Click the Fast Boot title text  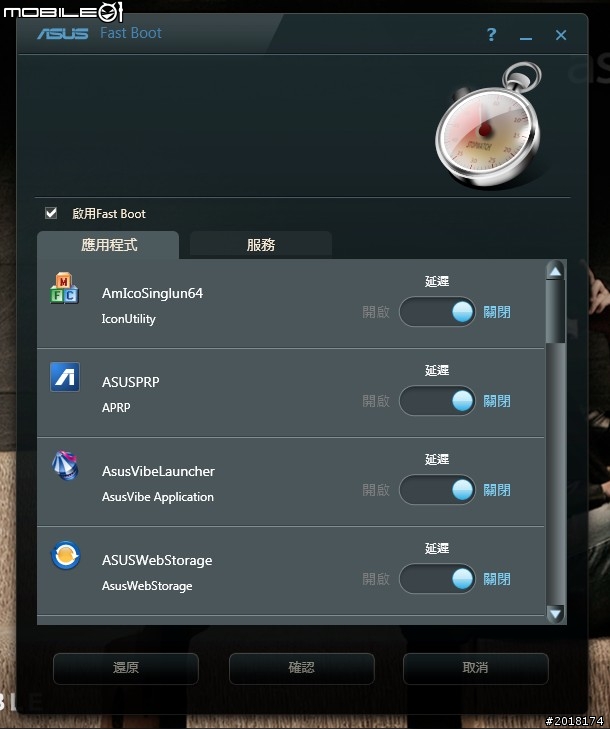[131, 33]
